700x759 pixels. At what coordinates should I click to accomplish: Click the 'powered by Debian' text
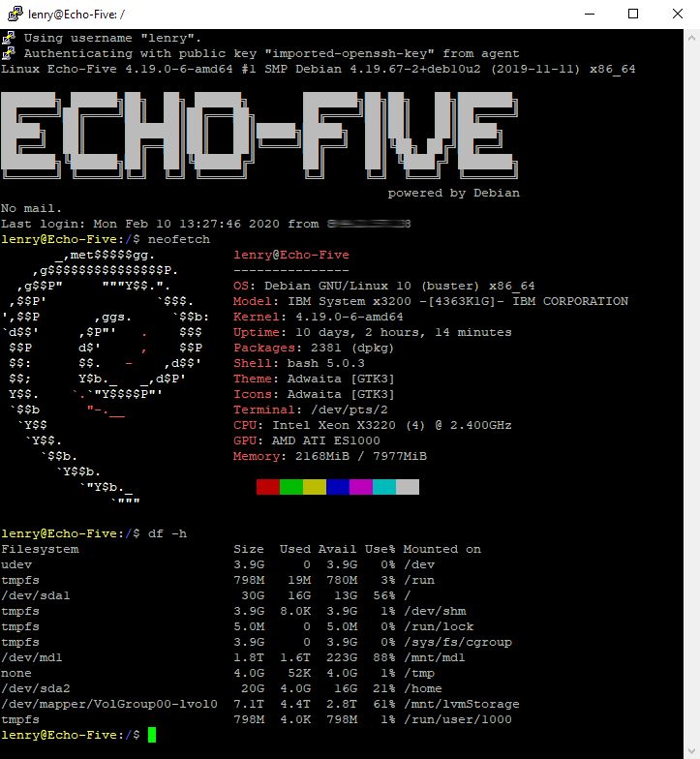tap(453, 193)
